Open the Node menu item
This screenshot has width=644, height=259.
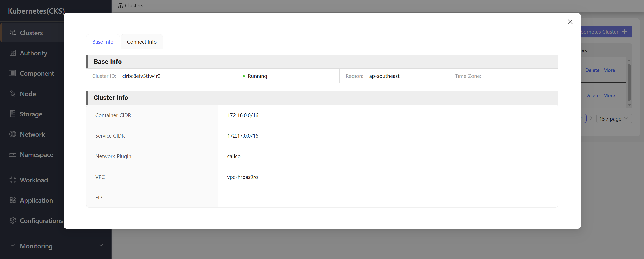pos(32,94)
